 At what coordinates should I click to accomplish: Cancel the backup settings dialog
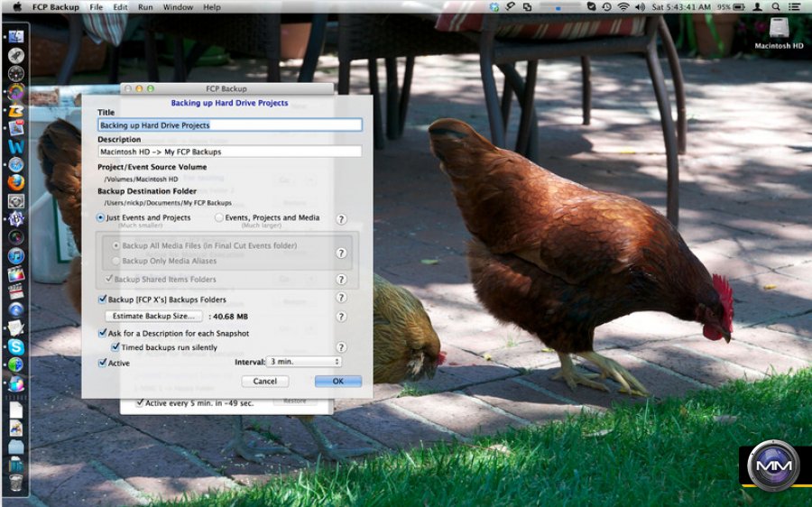pyautogui.click(x=265, y=382)
